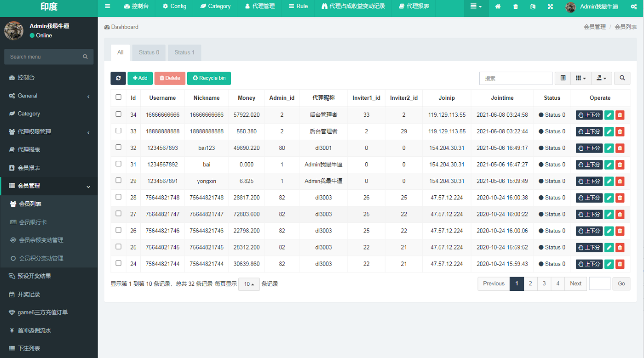Select the checkbox for user 75644821744
Viewport: 644px width, 358px height.
pos(119,263)
